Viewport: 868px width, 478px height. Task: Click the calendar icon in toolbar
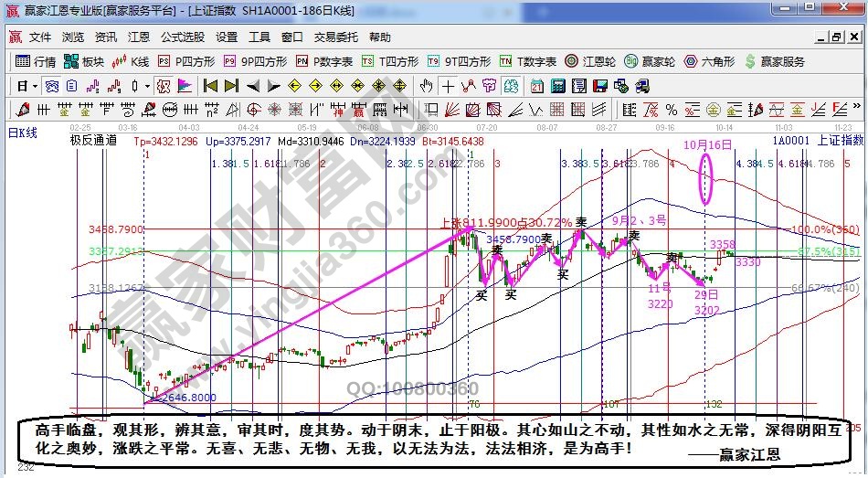536,86
